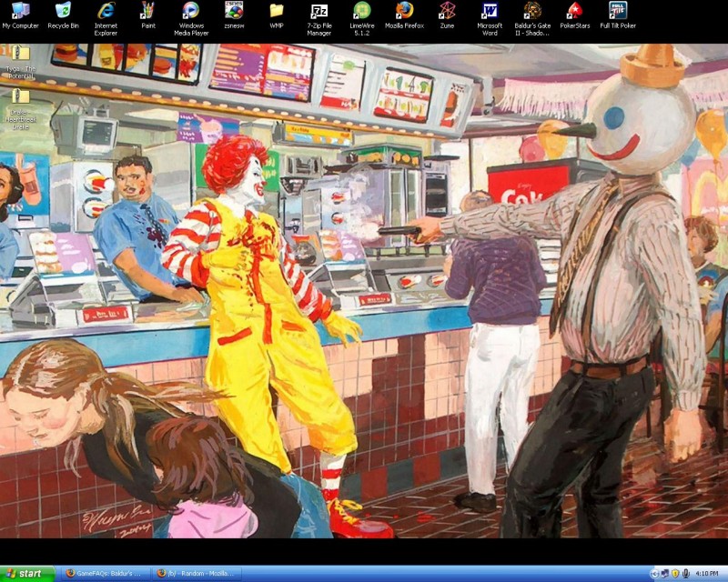Open the Tyga - The Potential zip folder
Screen dimensions: 728x582
[x=20, y=63]
